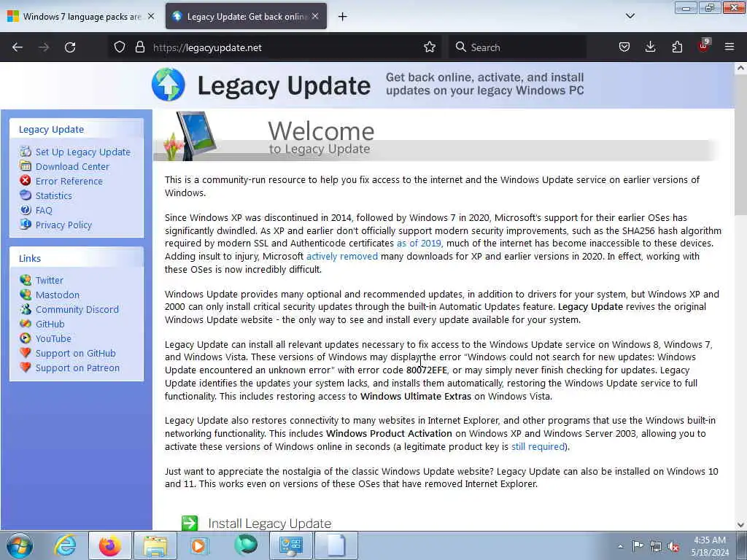This screenshot has width=747, height=560.
Task: Open the Download Center link
Action: [72, 167]
